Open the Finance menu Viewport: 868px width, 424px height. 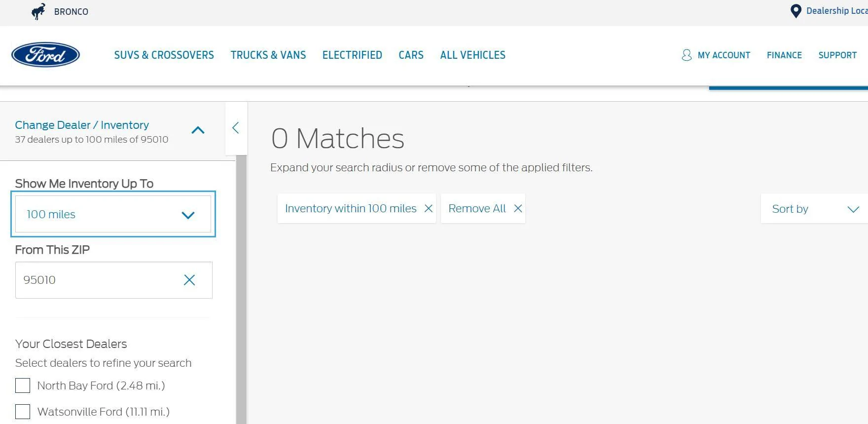(784, 55)
